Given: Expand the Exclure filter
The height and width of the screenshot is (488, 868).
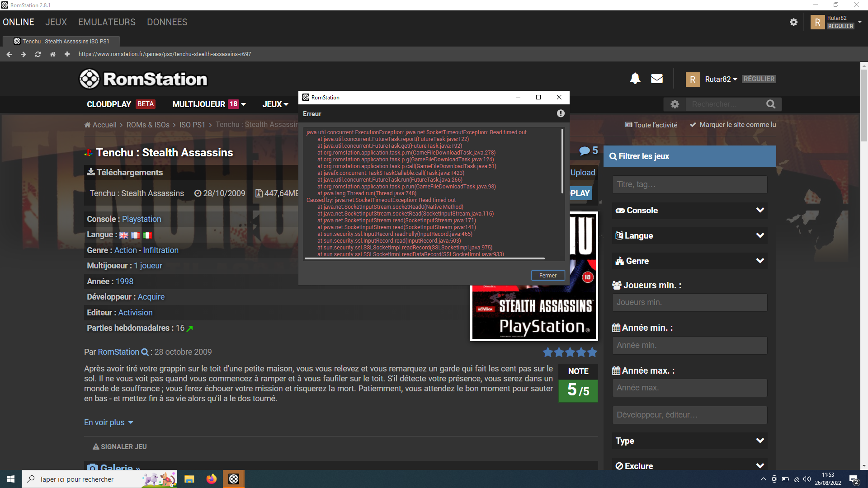Looking at the screenshot, I should (x=689, y=466).
